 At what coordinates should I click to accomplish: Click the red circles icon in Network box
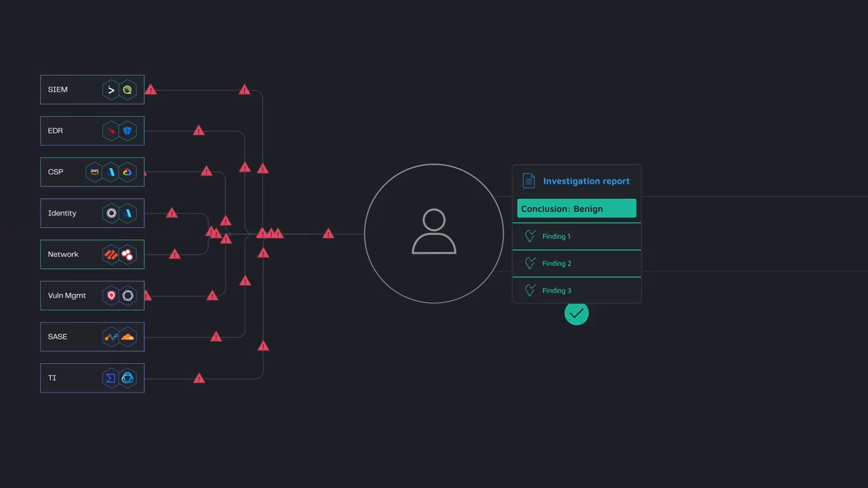point(127,255)
